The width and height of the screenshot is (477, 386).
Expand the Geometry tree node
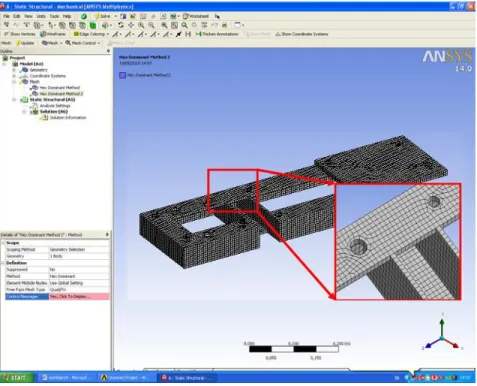tap(14, 70)
